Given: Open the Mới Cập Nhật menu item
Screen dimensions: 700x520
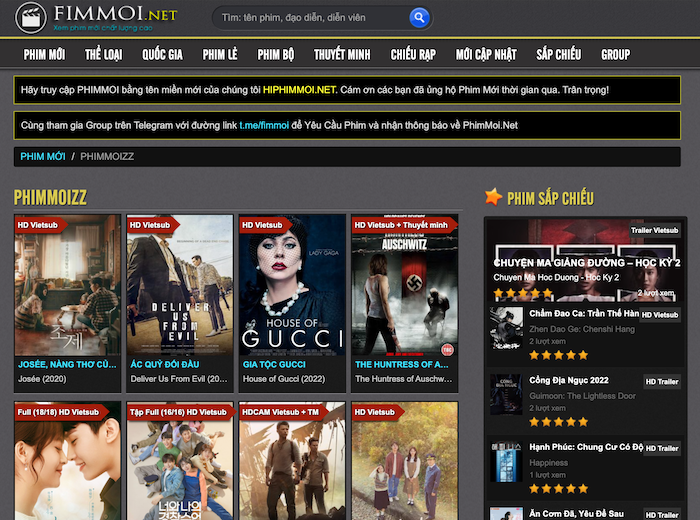Looking at the screenshot, I should (486, 54).
